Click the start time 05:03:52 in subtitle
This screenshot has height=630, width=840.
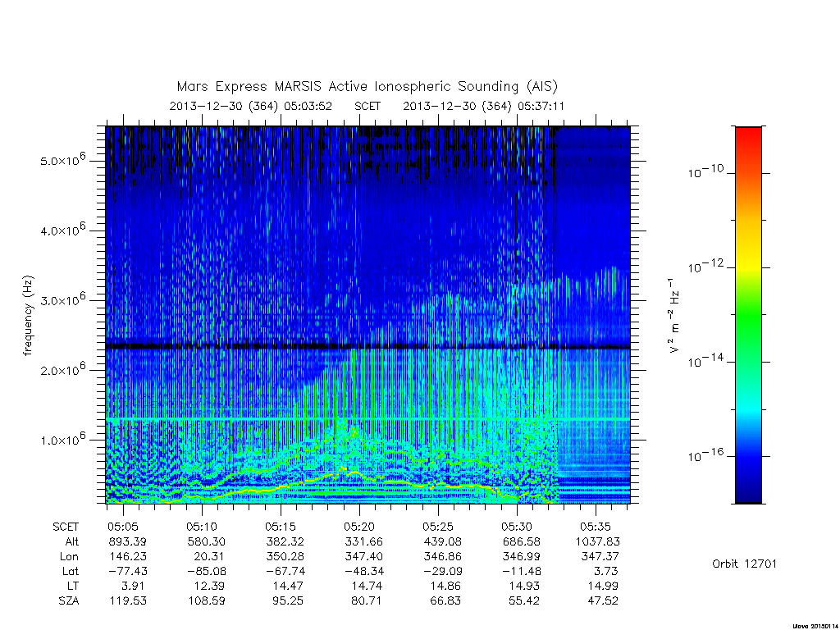tap(308, 106)
